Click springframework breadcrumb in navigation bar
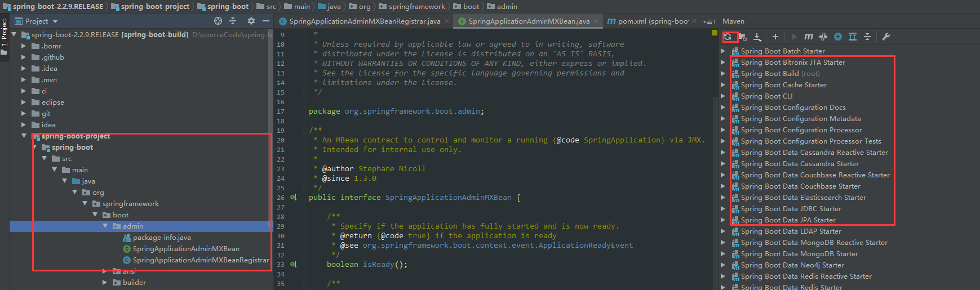This screenshot has height=290, width=980. (413, 6)
